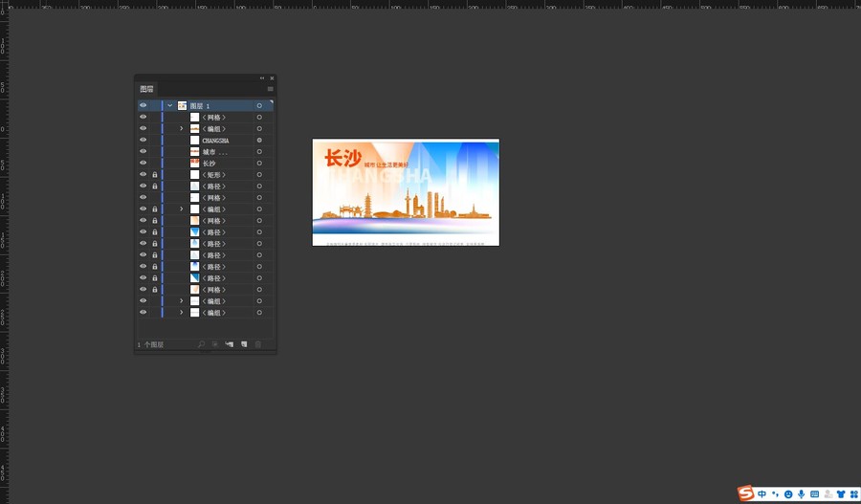Click the faded CHANGSHA text on the artboard

(378, 176)
